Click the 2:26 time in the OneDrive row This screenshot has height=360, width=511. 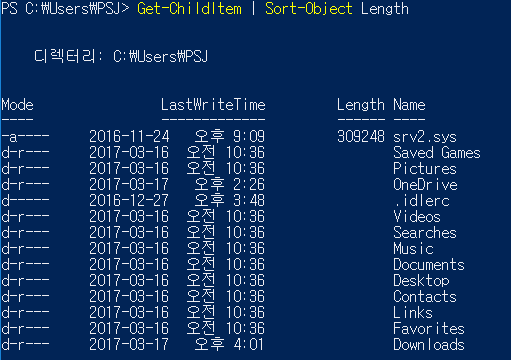click(x=249, y=185)
